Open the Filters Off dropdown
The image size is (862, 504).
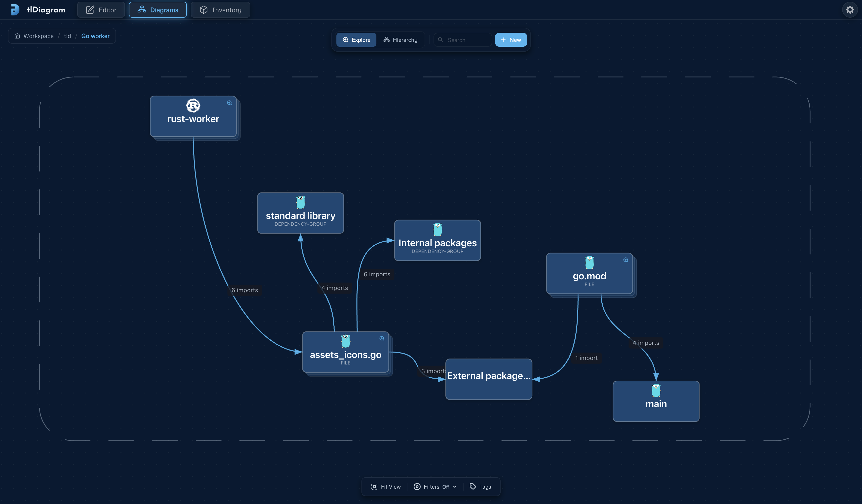click(435, 487)
